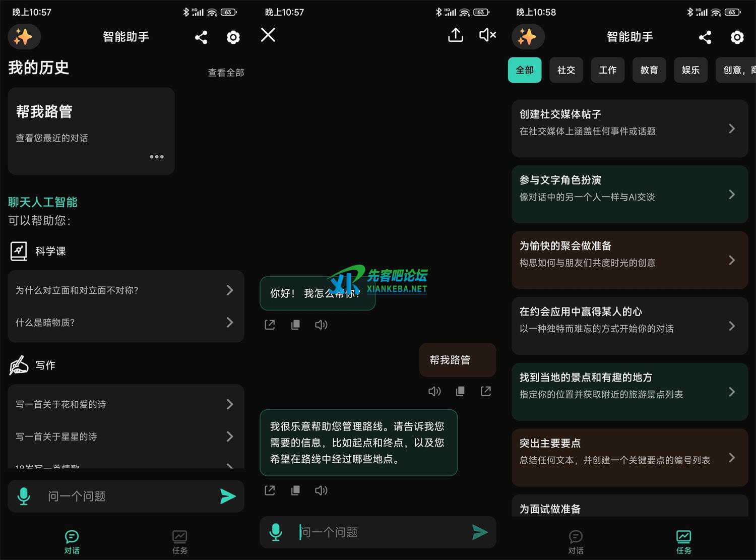Click the 查看全部 link

[x=226, y=73]
